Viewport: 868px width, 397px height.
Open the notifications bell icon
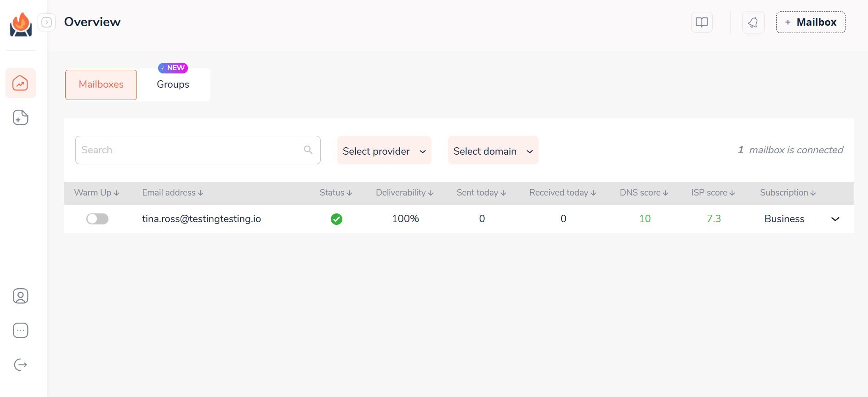pyautogui.click(x=753, y=22)
